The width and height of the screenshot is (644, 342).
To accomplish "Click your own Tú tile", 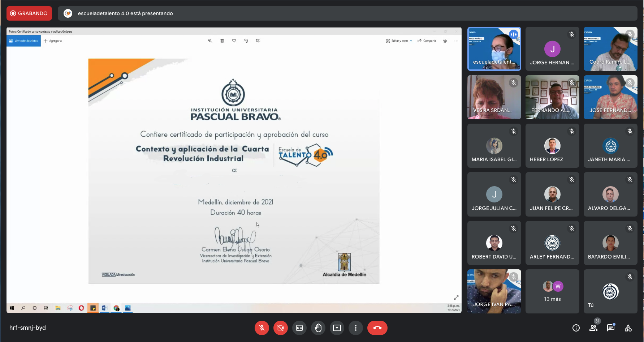I will click(610, 291).
